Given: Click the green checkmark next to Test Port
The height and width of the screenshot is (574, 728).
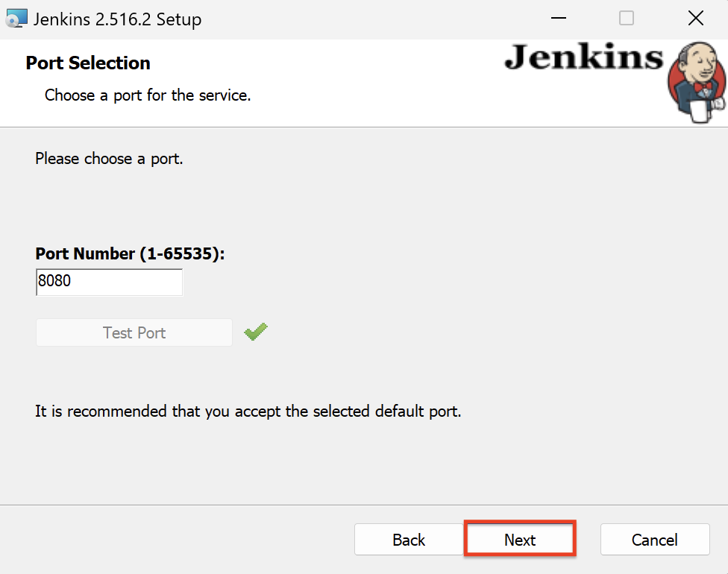Looking at the screenshot, I should 255,332.
